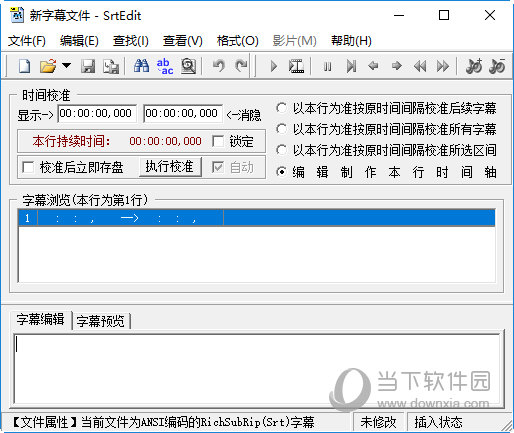The image size is (514, 433).
Task: Play the video
Action: [x=274, y=66]
